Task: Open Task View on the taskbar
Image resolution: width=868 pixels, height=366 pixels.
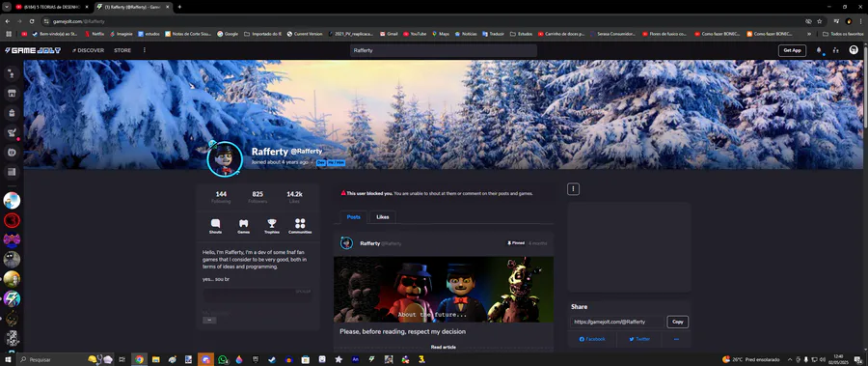Action: tap(122, 359)
